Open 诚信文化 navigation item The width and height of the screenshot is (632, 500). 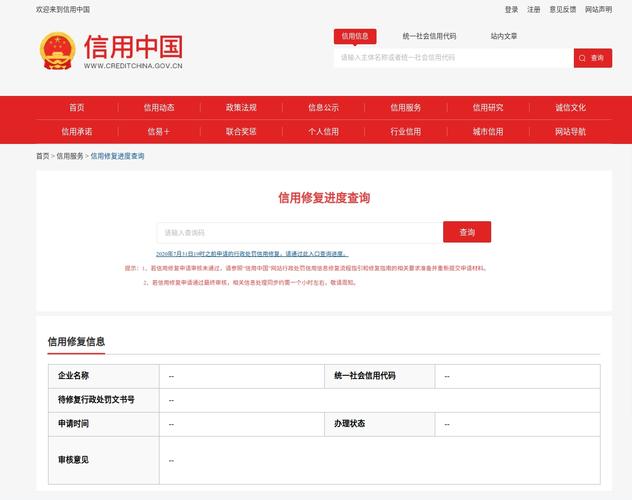click(x=570, y=108)
